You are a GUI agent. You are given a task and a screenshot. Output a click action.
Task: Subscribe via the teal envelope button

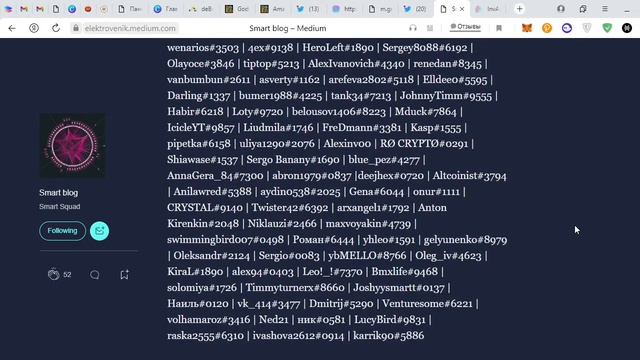coord(100,231)
